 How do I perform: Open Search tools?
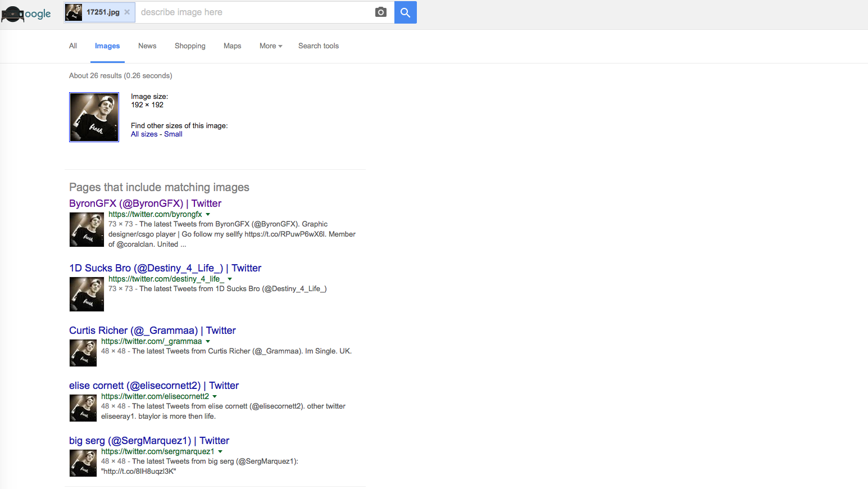(x=319, y=46)
